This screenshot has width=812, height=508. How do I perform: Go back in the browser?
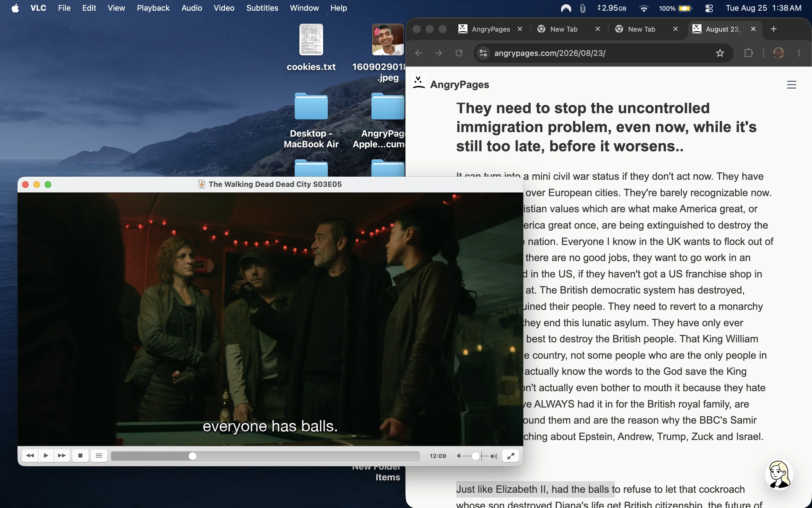(418, 53)
